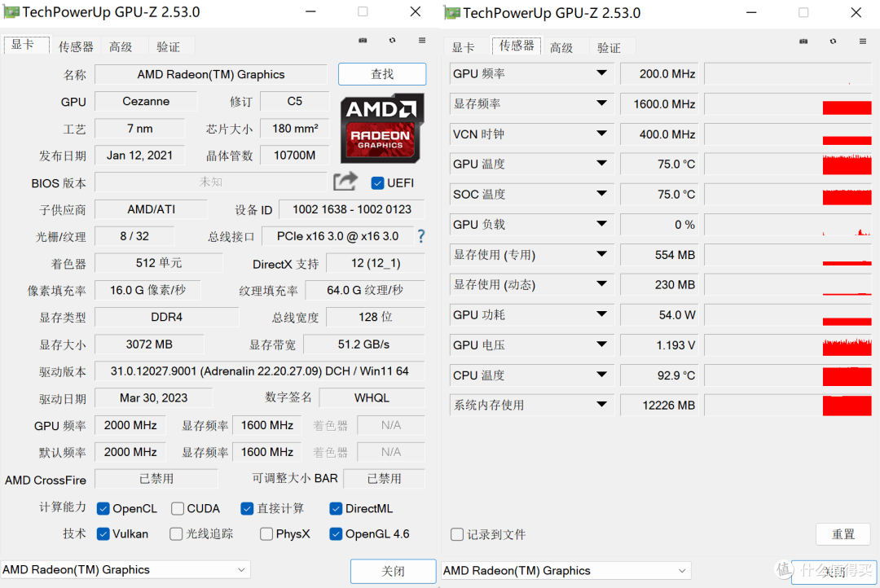
Task: Toggle the 光线追踪 checkbox
Action: click(x=176, y=533)
